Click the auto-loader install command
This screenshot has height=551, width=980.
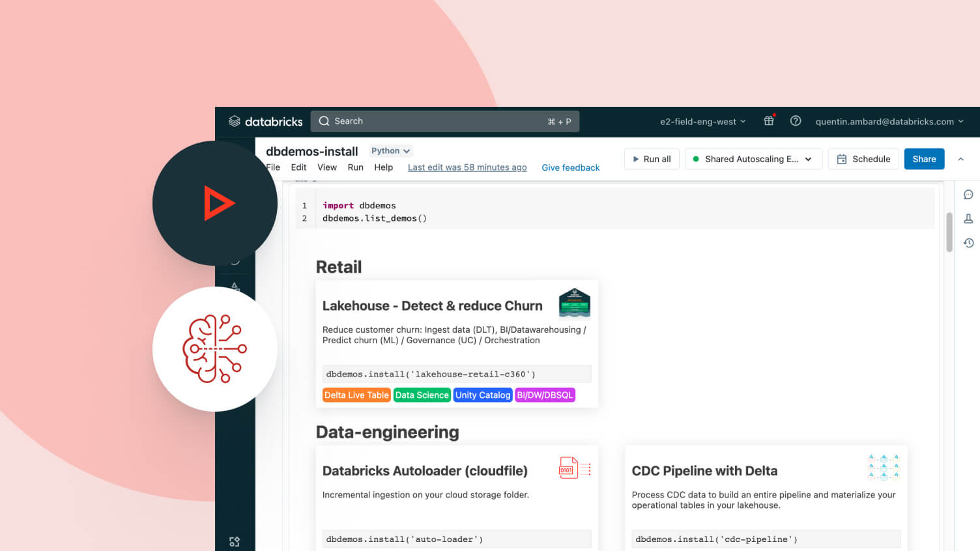pos(457,539)
